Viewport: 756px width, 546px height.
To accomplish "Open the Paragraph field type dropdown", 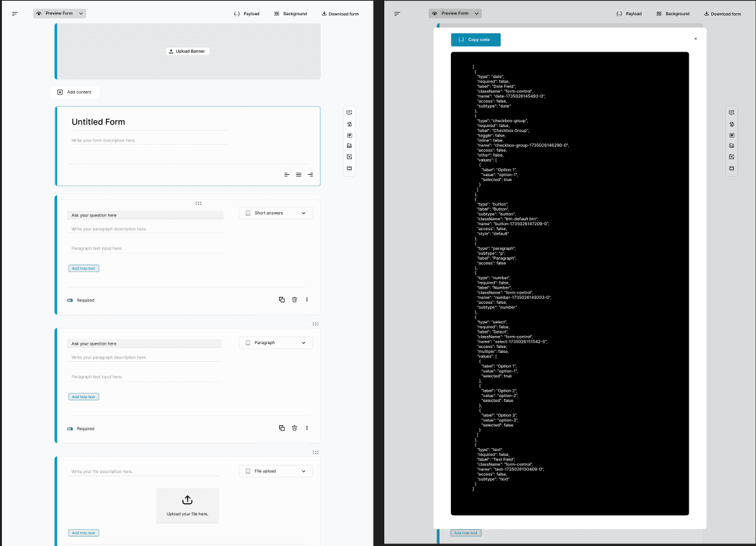I will [275, 342].
